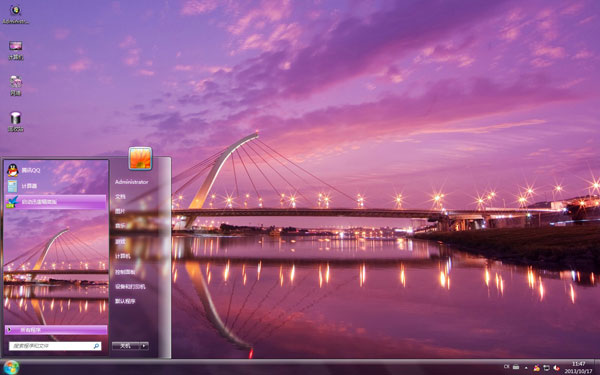This screenshot has height=375, width=600.
Task: Click the orange flower user account picture
Action: 140,158
